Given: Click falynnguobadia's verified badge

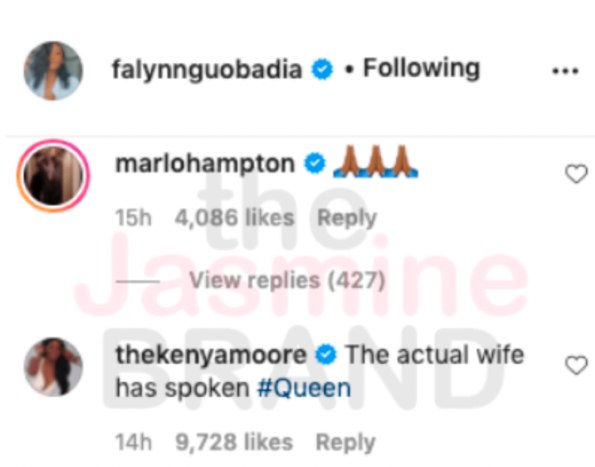Looking at the screenshot, I should pos(322,69).
